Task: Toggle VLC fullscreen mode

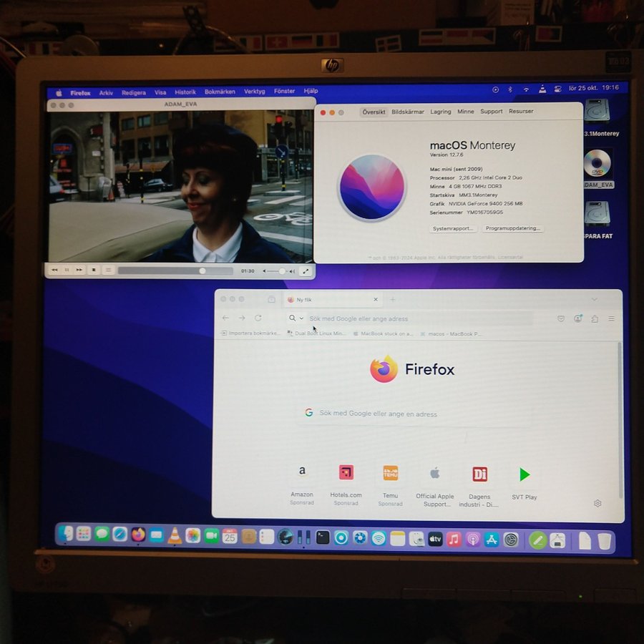Action: click(x=306, y=271)
